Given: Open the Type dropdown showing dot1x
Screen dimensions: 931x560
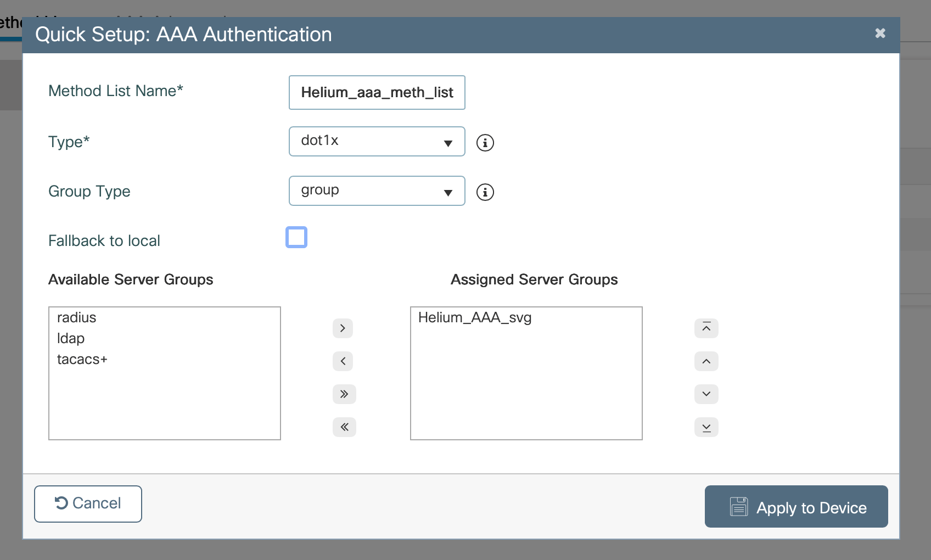Looking at the screenshot, I should [377, 142].
